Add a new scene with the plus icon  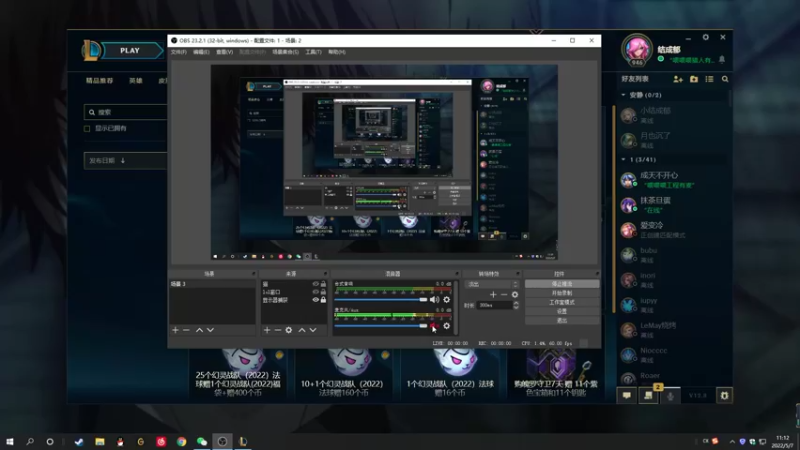click(176, 330)
